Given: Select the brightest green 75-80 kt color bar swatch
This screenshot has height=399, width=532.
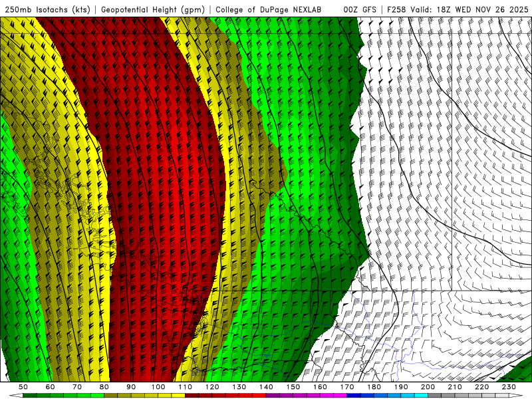Looking at the screenshot, I should 97,396.
